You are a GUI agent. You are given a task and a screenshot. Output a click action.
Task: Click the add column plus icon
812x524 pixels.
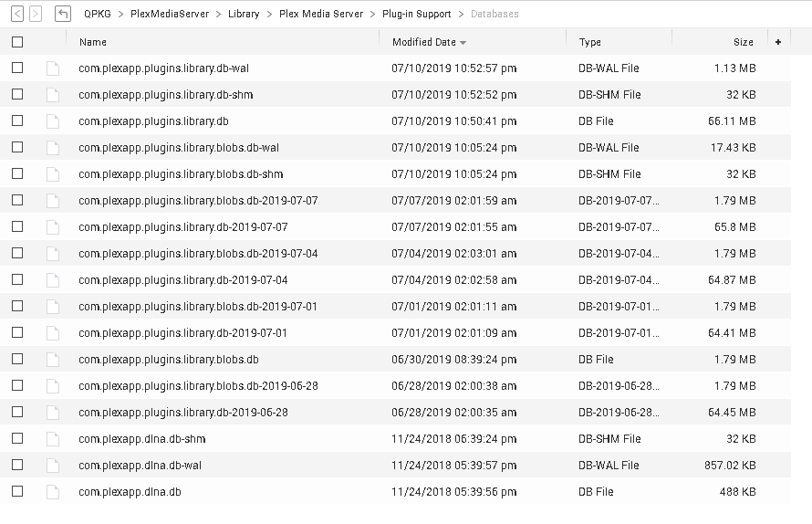point(777,42)
